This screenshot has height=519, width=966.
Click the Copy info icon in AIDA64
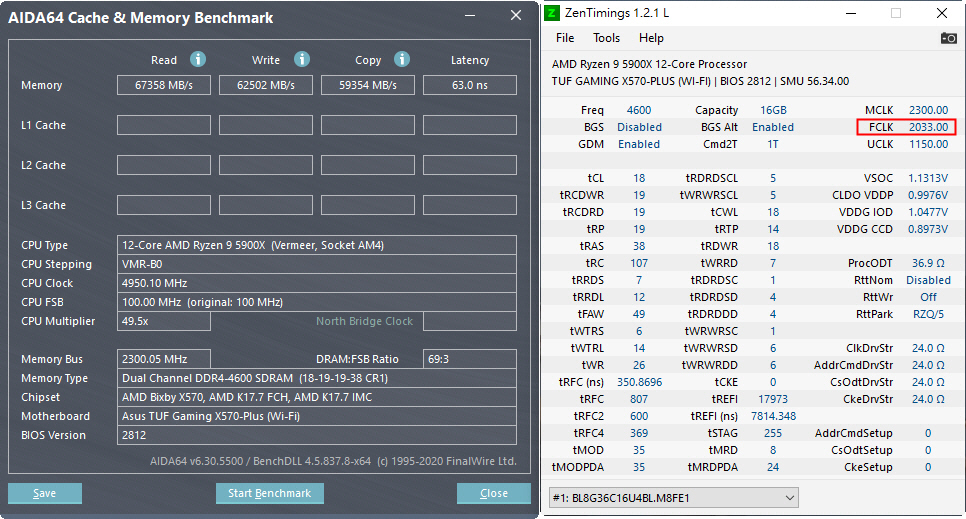(x=402, y=59)
